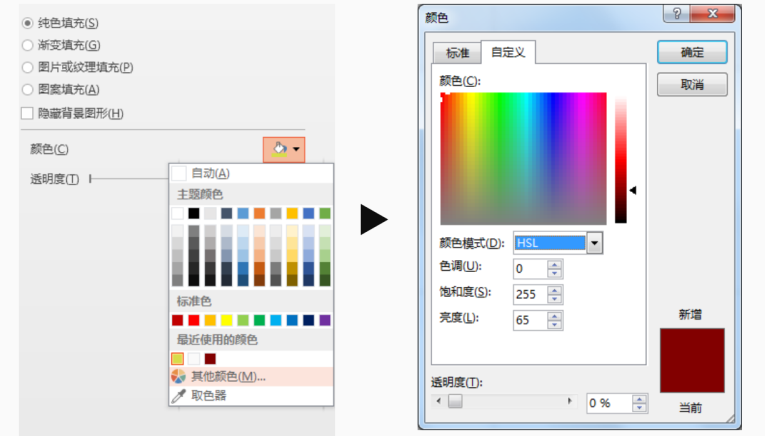Viewport: 765px width, 436px height.
Task: Click the 取消 button
Action: (x=692, y=85)
